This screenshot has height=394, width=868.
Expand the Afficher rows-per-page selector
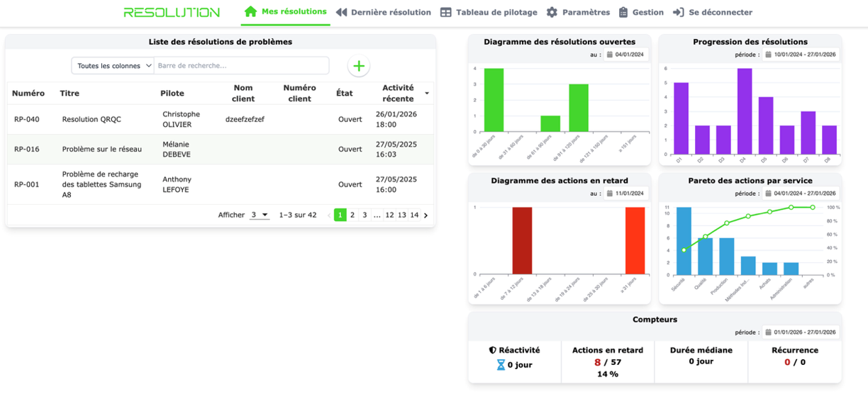[x=260, y=215]
